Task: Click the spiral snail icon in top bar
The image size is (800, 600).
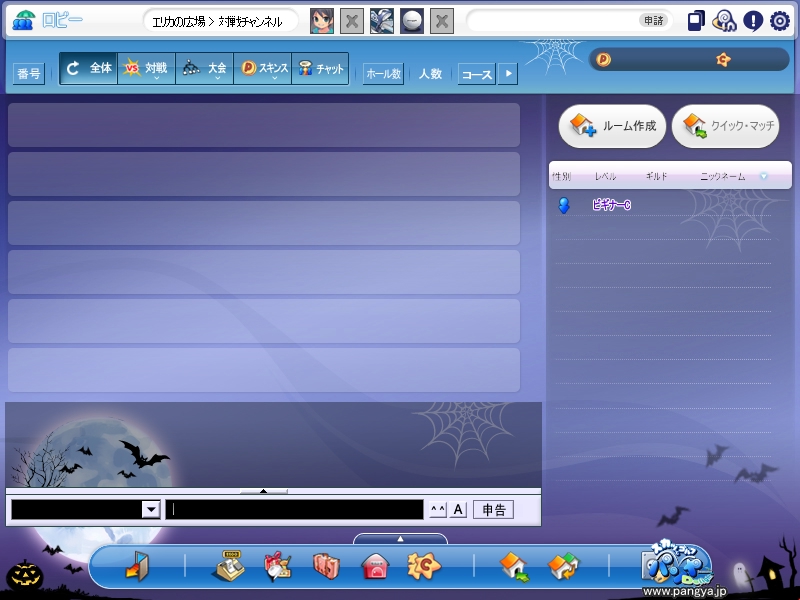Action: [724, 21]
